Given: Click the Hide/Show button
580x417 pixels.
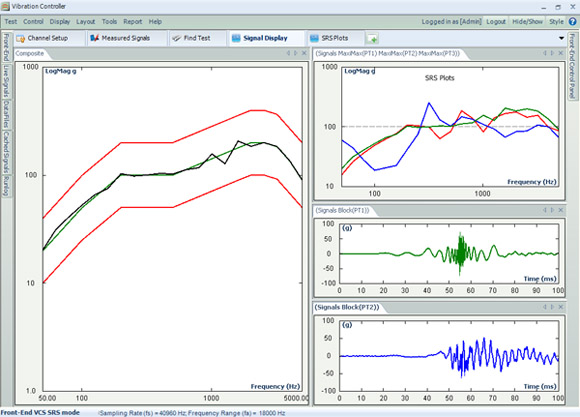Looking at the screenshot, I should [x=527, y=22].
